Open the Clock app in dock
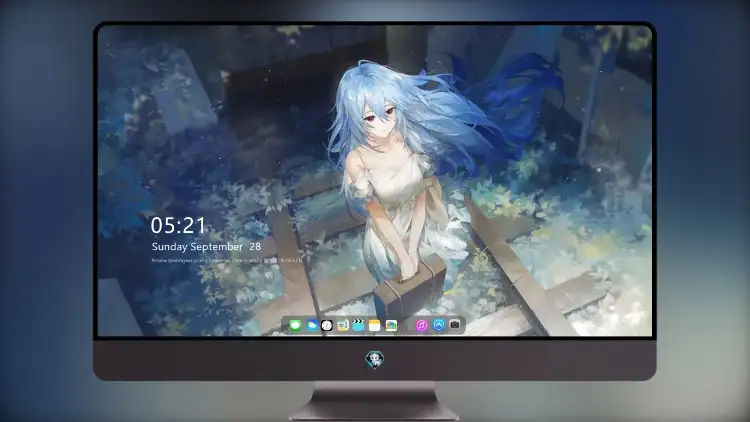 pos(327,325)
